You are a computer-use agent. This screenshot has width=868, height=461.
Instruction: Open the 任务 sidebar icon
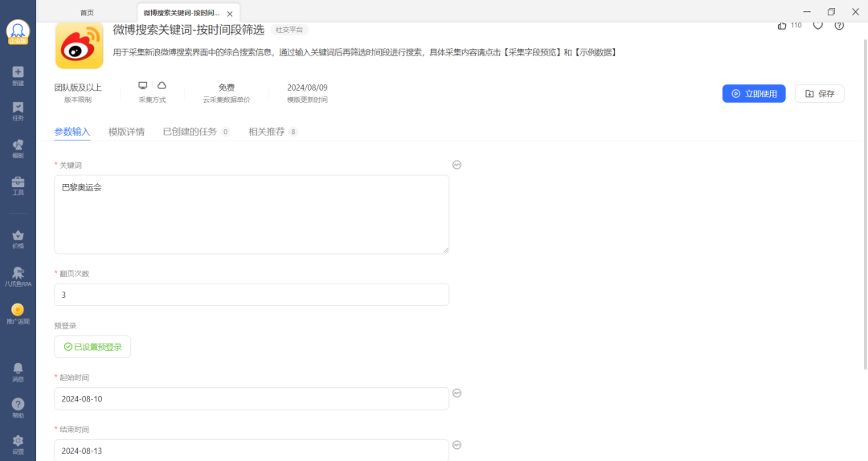(x=18, y=112)
